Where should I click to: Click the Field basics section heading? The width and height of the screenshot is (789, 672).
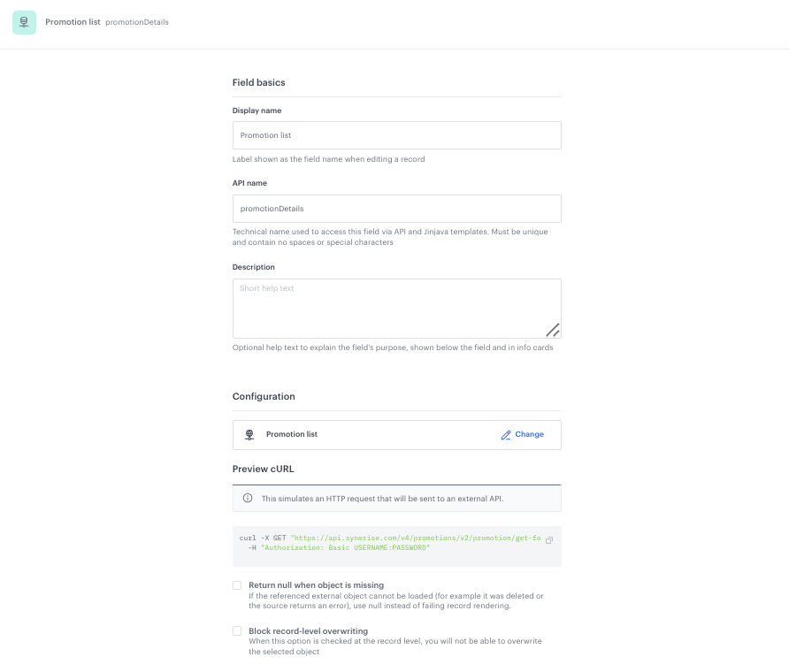[257, 82]
